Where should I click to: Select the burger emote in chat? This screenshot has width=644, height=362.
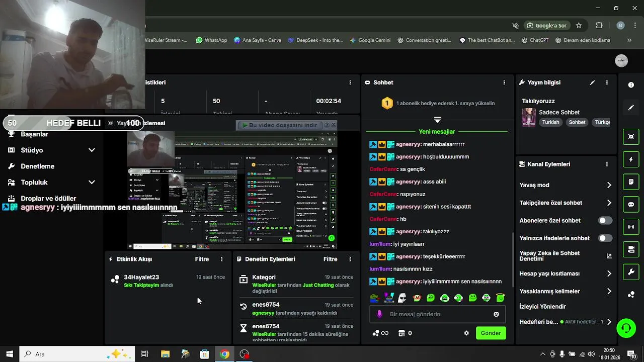[x=417, y=298]
